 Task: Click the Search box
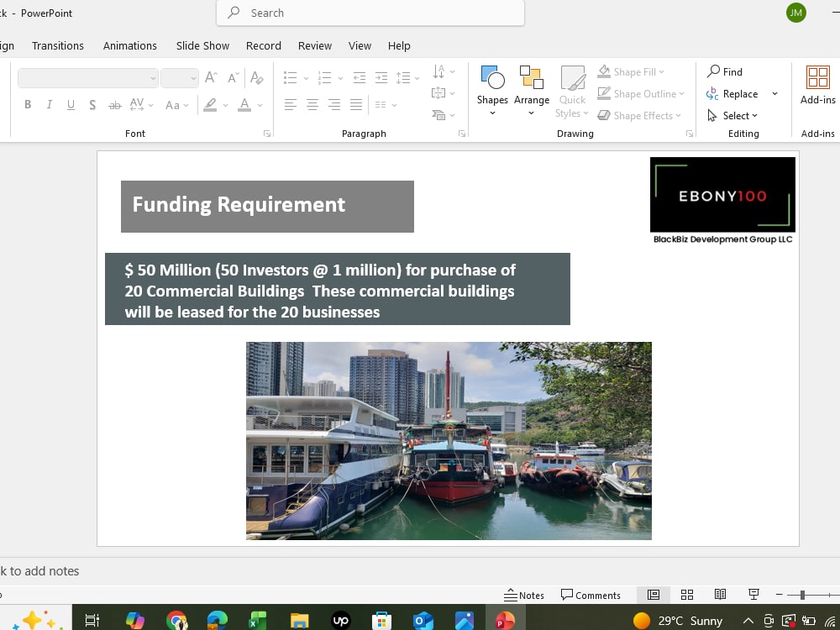click(x=370, y=13)
